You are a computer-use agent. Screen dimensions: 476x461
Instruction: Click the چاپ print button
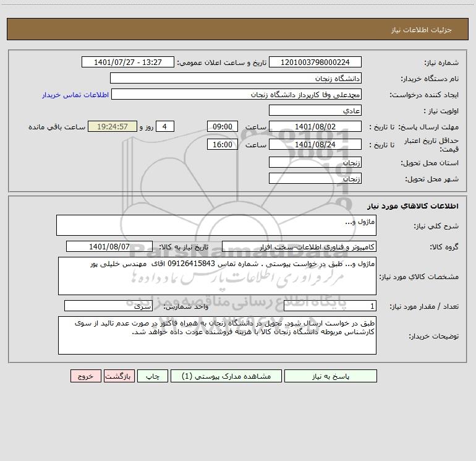153,376
